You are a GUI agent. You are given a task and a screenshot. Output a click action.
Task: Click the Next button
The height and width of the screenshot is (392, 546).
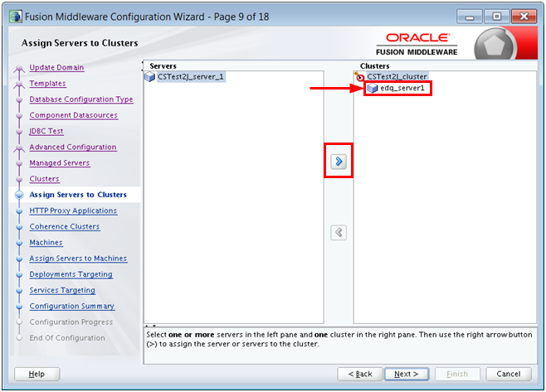[407, 374]
